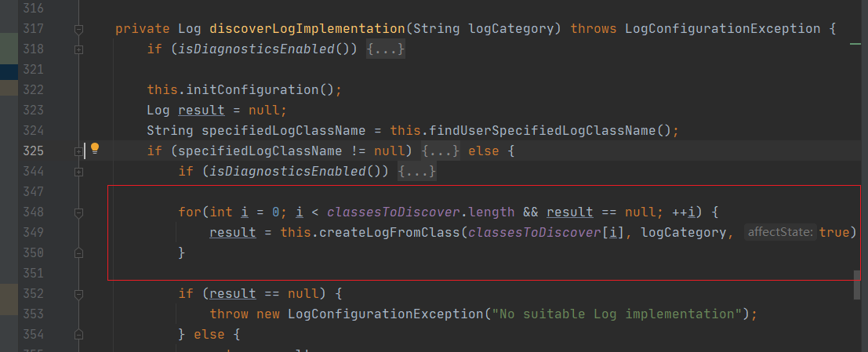Click the fold marker in gutter at line 325
Viewport: 868px width, 352px height.
pyautogui.click(x=78, y=151)
